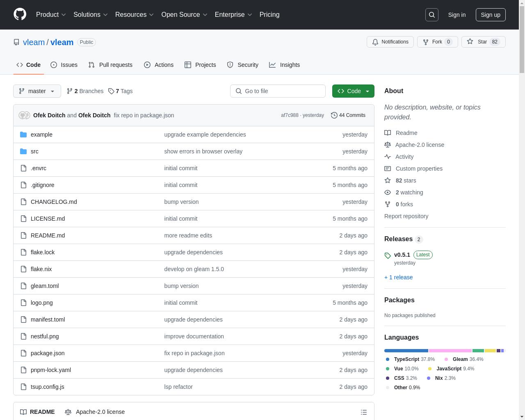Click the branch icon beside 2 Branches

(x=70, y=91)
